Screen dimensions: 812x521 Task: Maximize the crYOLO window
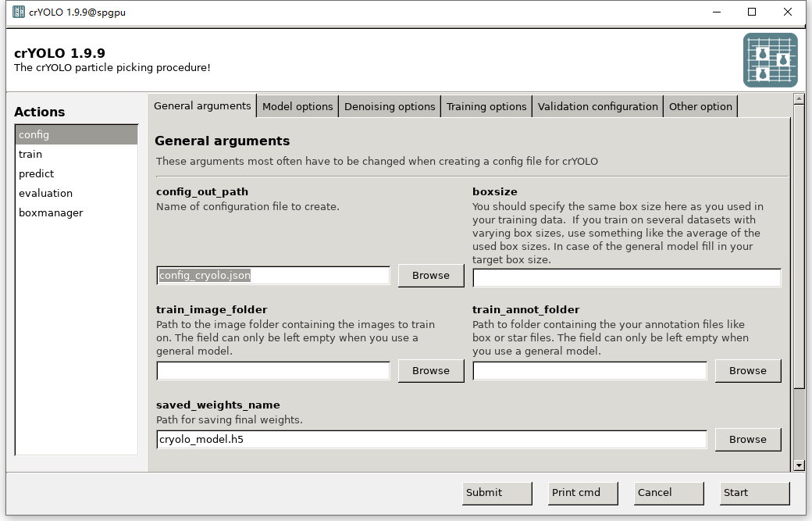click(x=752, y=12)
